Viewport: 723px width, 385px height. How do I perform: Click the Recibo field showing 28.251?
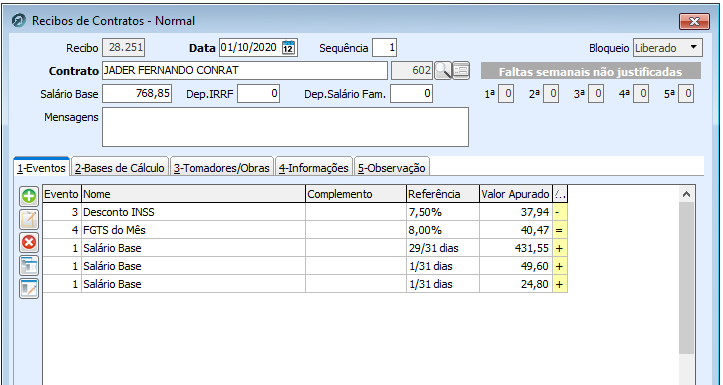(123, 47)
